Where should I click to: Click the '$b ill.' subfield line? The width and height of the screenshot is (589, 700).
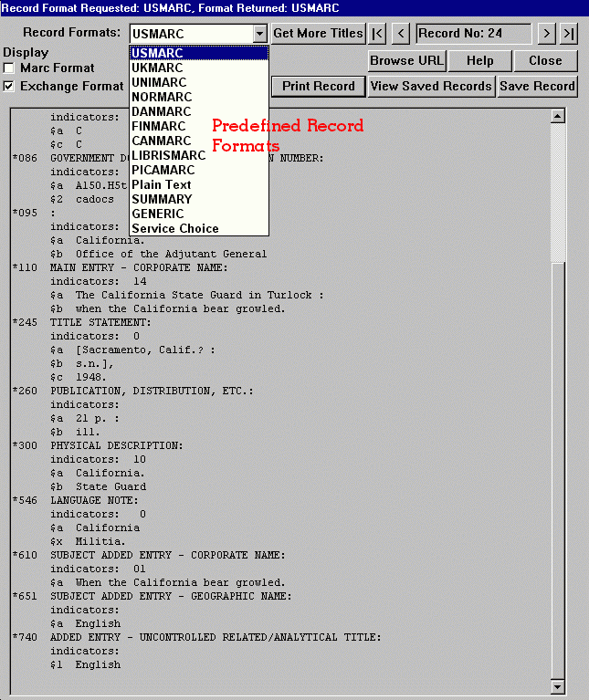(76, 433)
